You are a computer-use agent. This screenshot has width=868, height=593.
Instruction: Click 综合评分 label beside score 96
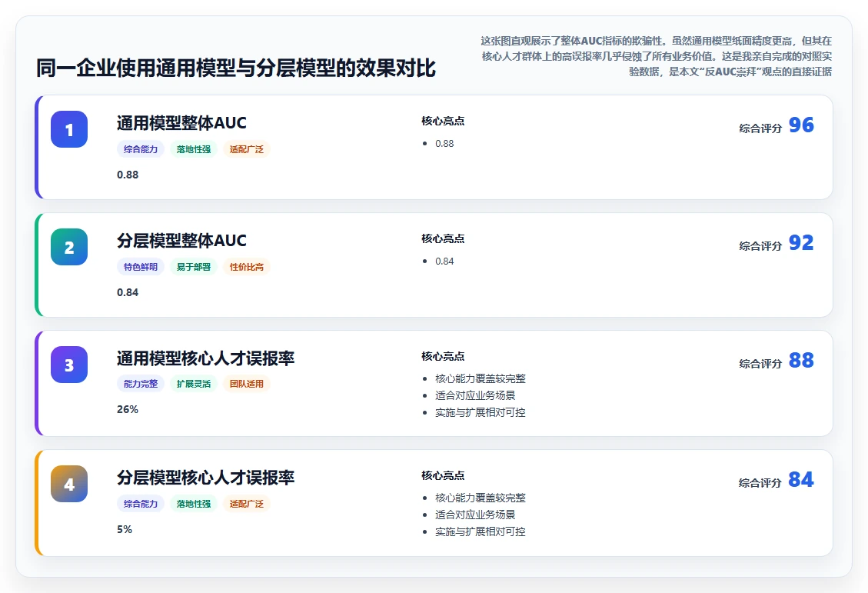[760, 128]
